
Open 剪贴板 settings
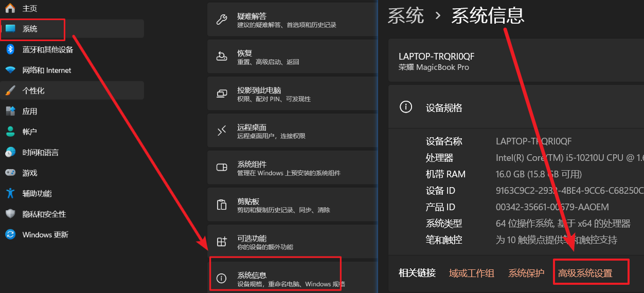tap(292, 205)
